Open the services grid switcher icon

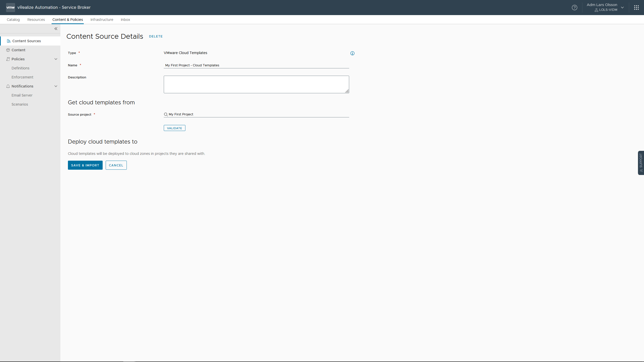click(x=636, y=8)
